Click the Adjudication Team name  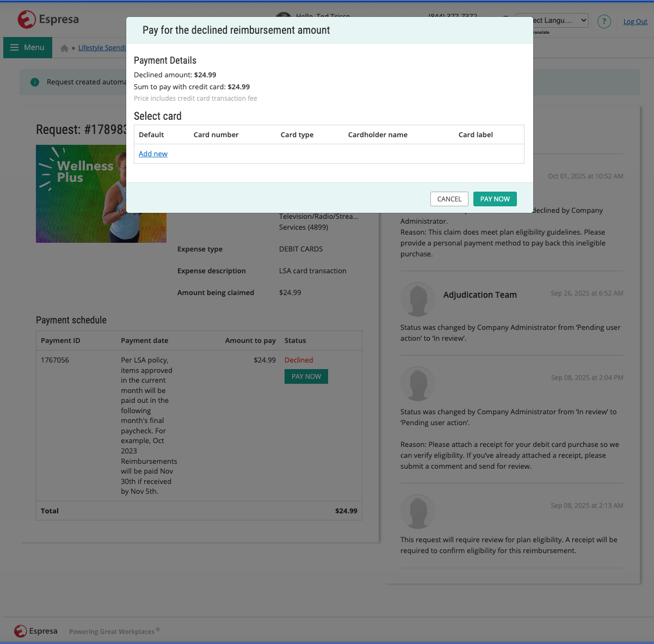pyautogui.click(x=480, y=295)
